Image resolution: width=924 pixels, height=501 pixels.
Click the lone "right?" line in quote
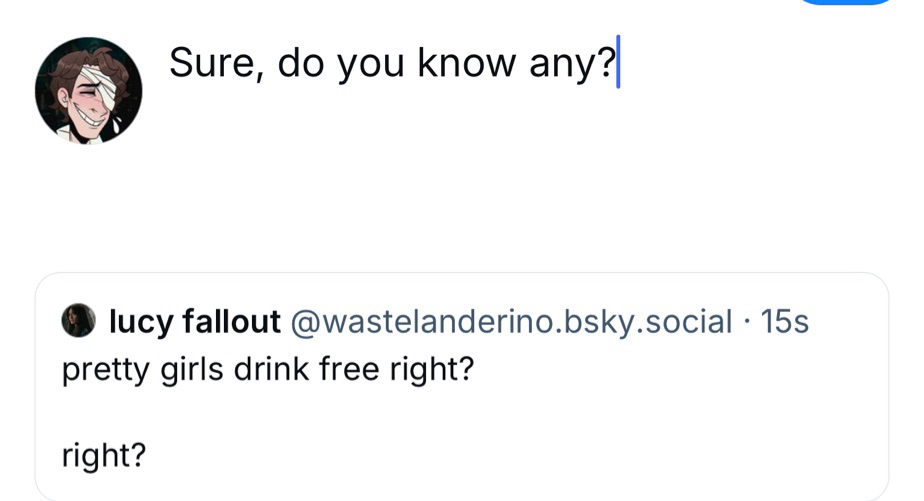[104, 456]
